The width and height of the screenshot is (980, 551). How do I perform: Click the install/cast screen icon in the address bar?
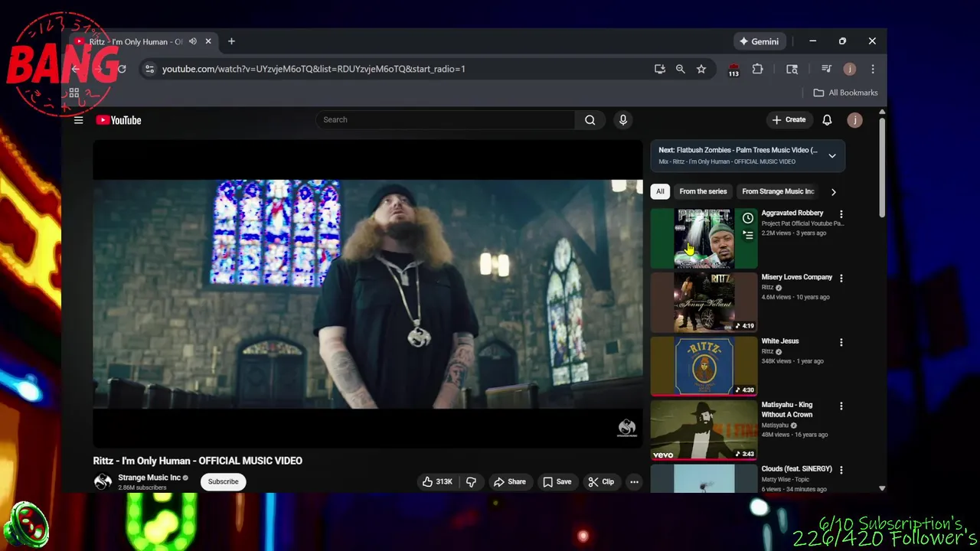pyautogui.click(x=660, y=69)
